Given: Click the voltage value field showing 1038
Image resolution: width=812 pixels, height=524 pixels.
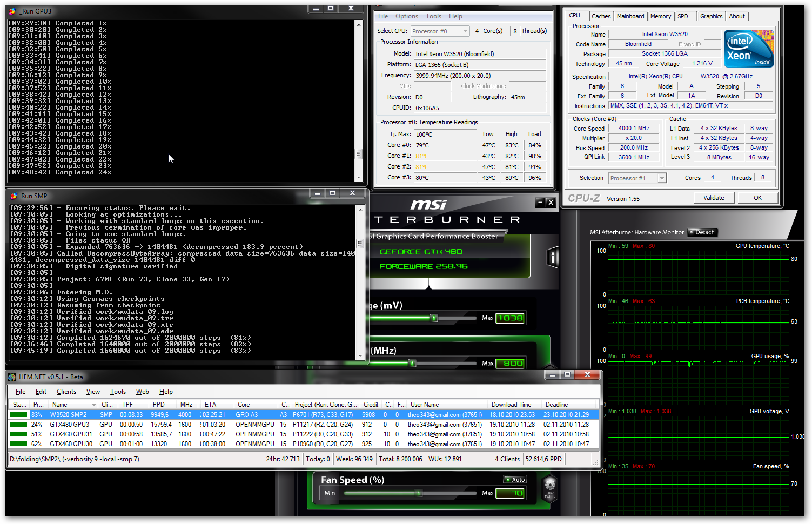Looking at the screenshot, I should (510, 318).
